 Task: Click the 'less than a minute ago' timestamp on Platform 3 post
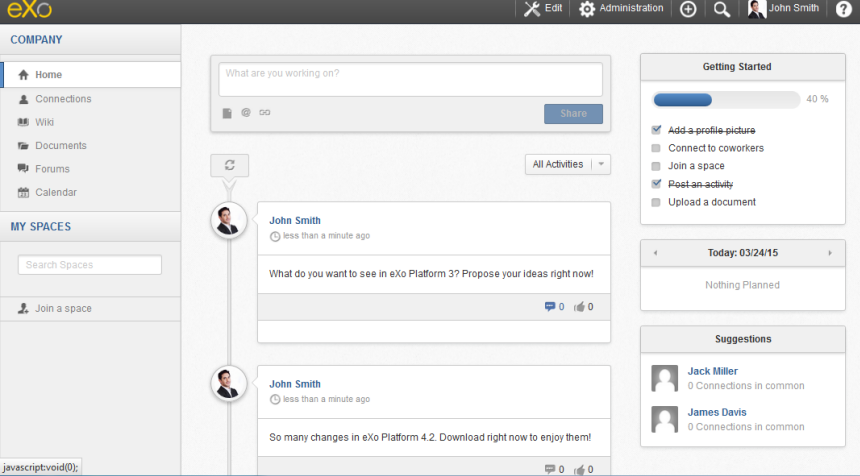click(326, 236)
